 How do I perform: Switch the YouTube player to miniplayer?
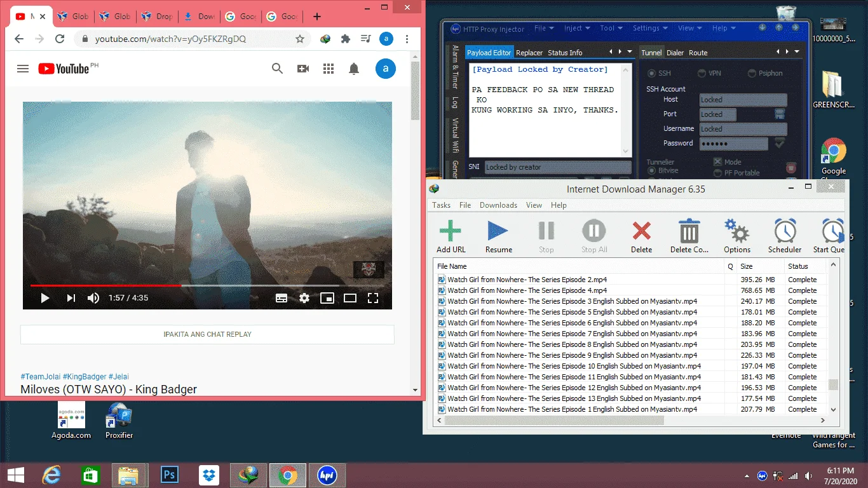tap(327, 297)
